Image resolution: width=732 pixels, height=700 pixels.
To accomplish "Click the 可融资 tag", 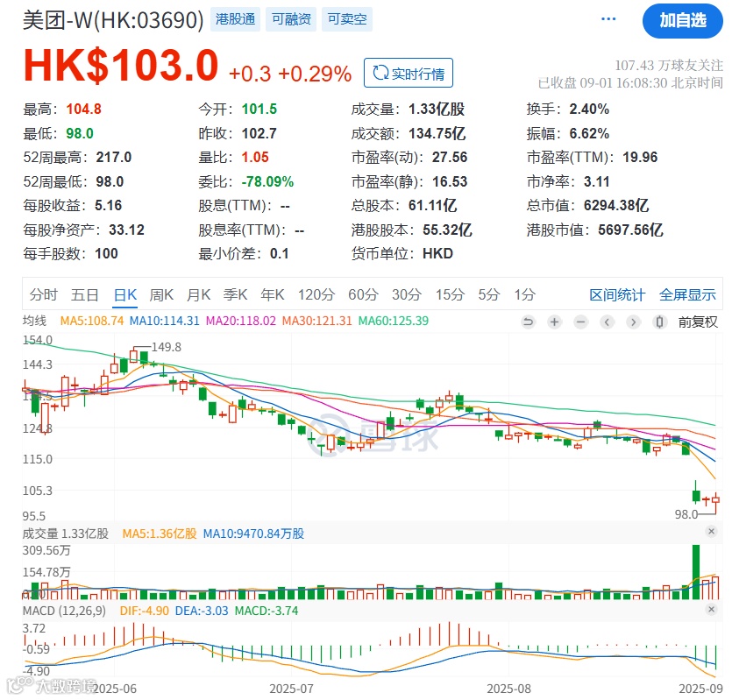I will [x=291, y=19].
